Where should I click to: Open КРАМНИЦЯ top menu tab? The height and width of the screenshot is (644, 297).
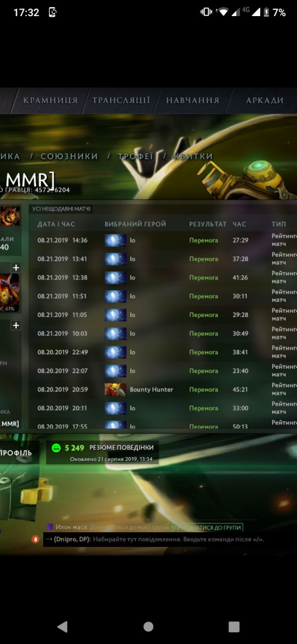tap(50, 100)
